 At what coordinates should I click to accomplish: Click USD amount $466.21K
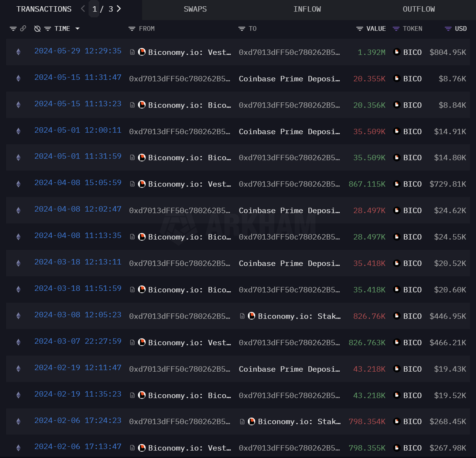(448, 343)
